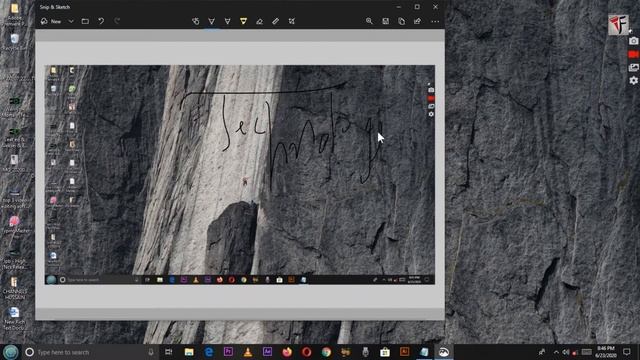The width and height of the screenshot is (640, 360).
Task: Switch to the active Snip & Sketch taskbar icon
Action: 444,352
